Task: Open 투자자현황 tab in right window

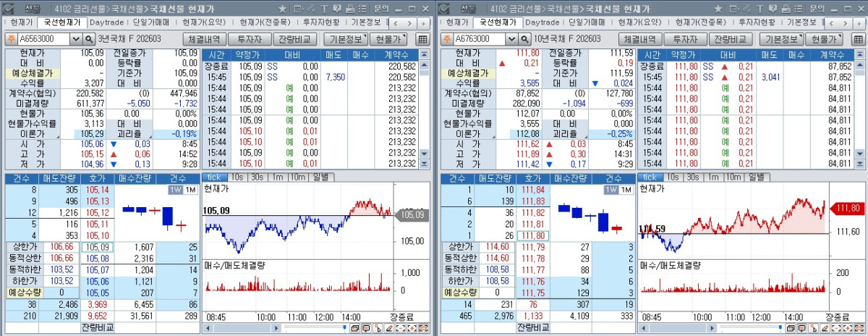Action: pyautogui.click(x=757, y=22)
